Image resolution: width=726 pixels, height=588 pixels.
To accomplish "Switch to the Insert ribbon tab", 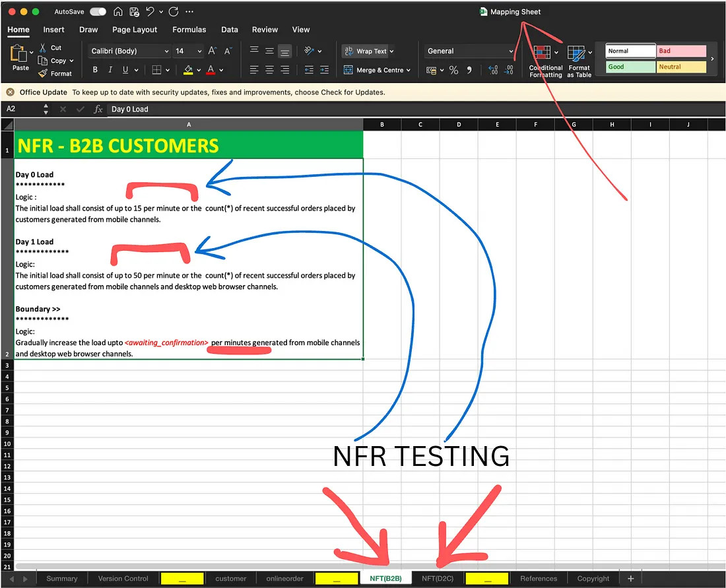I will pos(53,30).
